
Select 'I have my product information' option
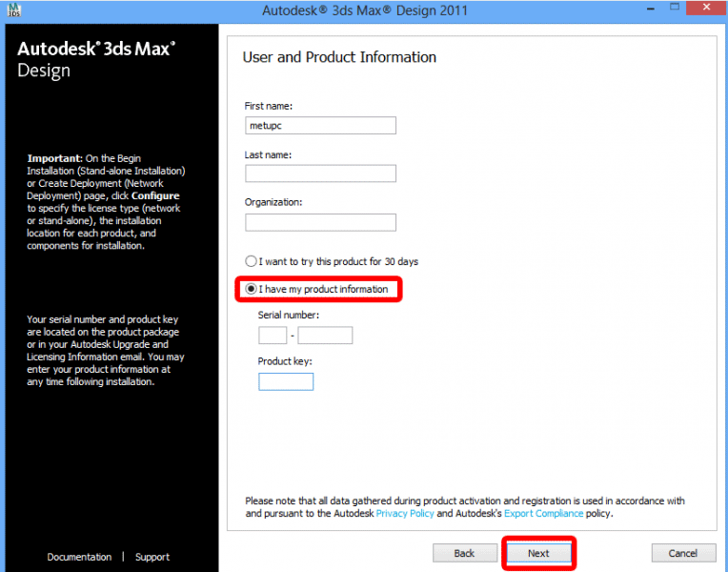pos(317,289)
